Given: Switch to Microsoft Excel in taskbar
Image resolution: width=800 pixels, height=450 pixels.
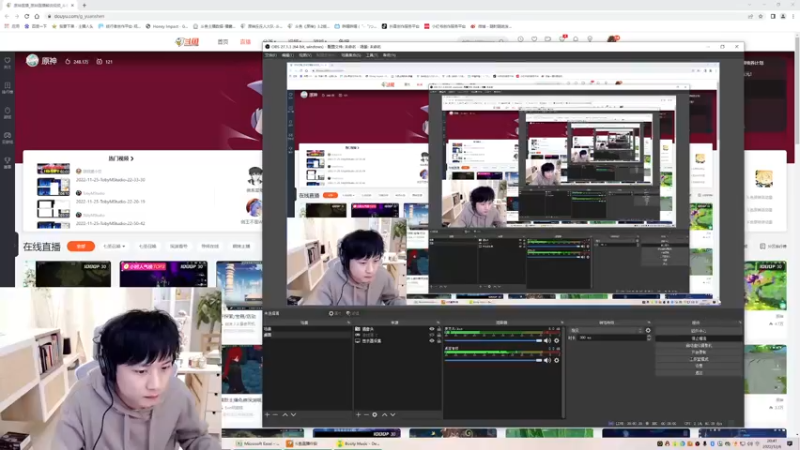Looking at the screenshot, I should click(257, 444).
